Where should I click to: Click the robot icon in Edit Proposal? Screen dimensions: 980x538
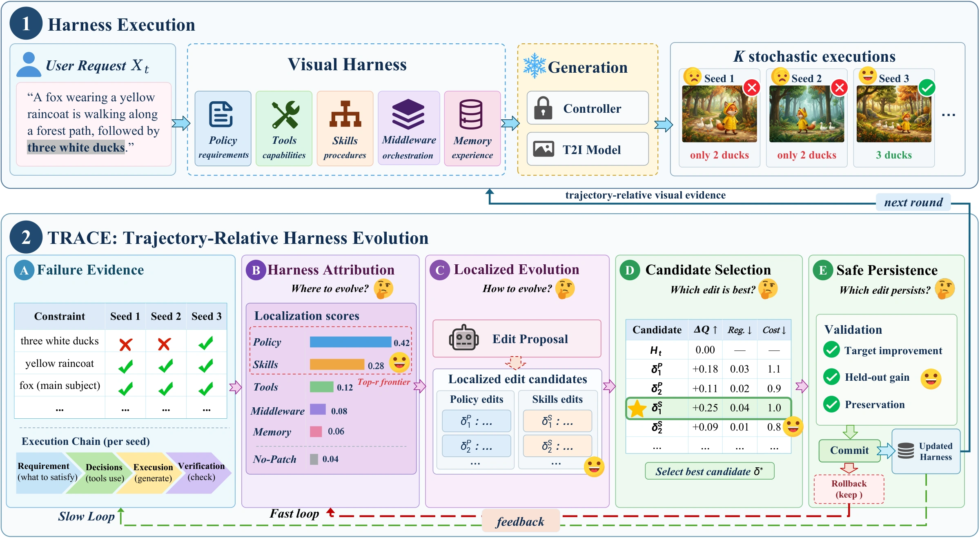(x=464, y=338)
